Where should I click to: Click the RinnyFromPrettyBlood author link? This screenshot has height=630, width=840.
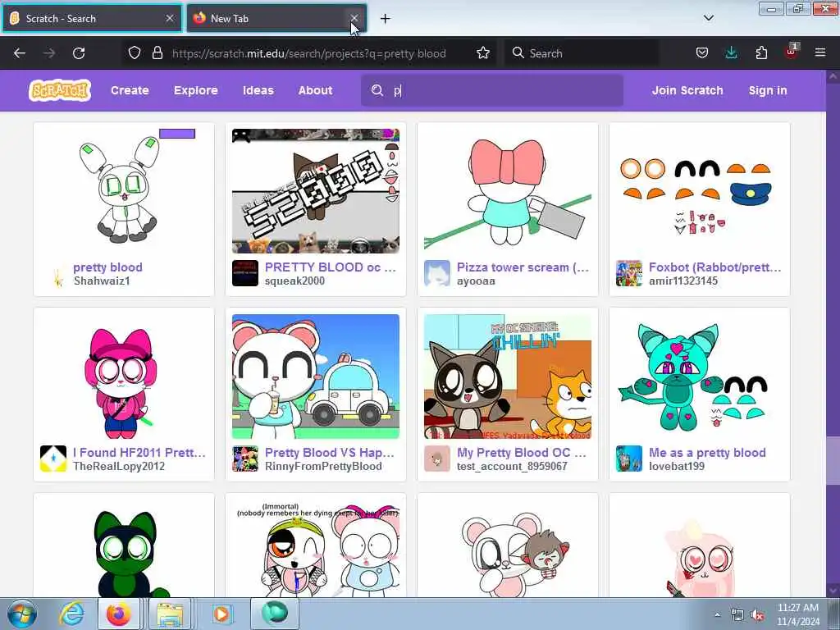(x=323, y=466)
